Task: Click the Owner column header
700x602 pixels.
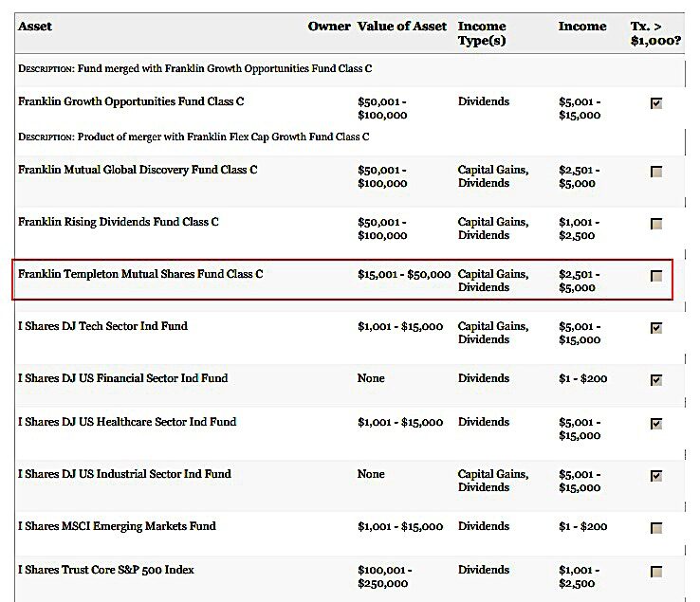Action: 329,27
